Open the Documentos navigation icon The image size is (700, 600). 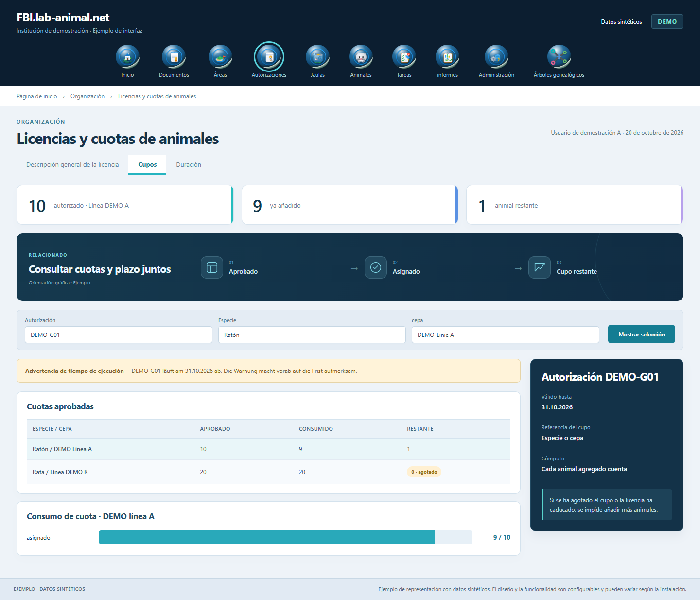(x=174, y=57)
